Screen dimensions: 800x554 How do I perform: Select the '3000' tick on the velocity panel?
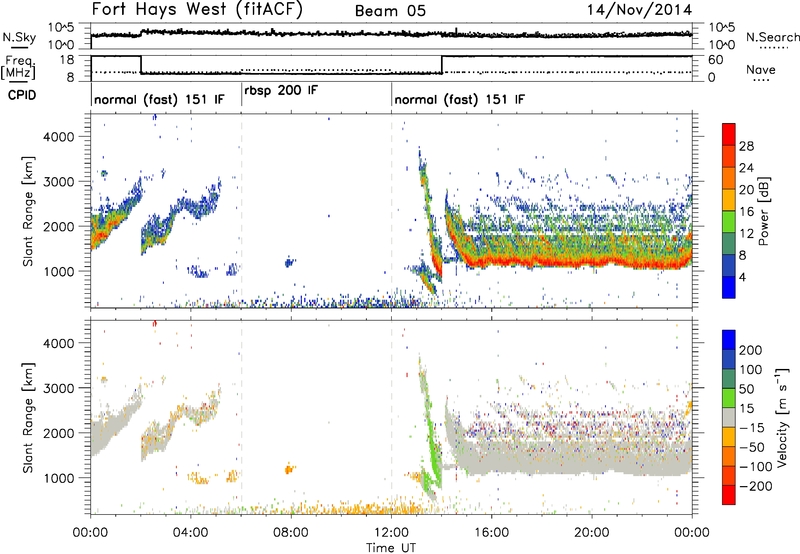[58, 388]
